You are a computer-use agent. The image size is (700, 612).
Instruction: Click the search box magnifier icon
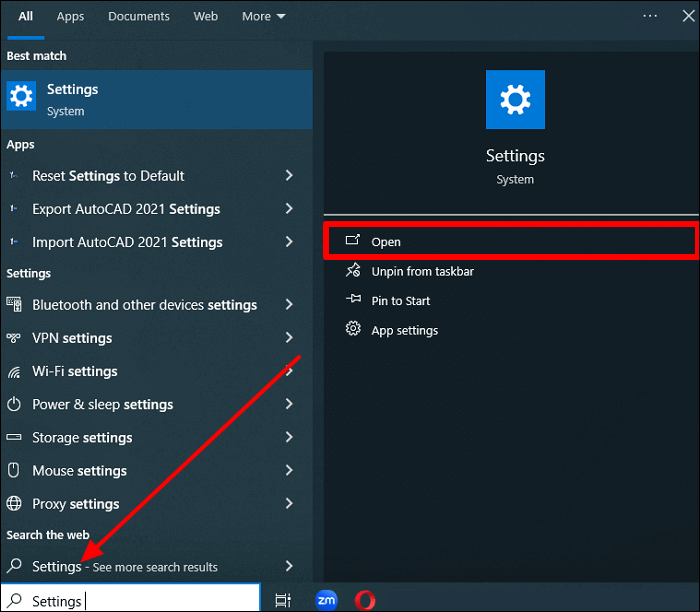tap(15, 600)
